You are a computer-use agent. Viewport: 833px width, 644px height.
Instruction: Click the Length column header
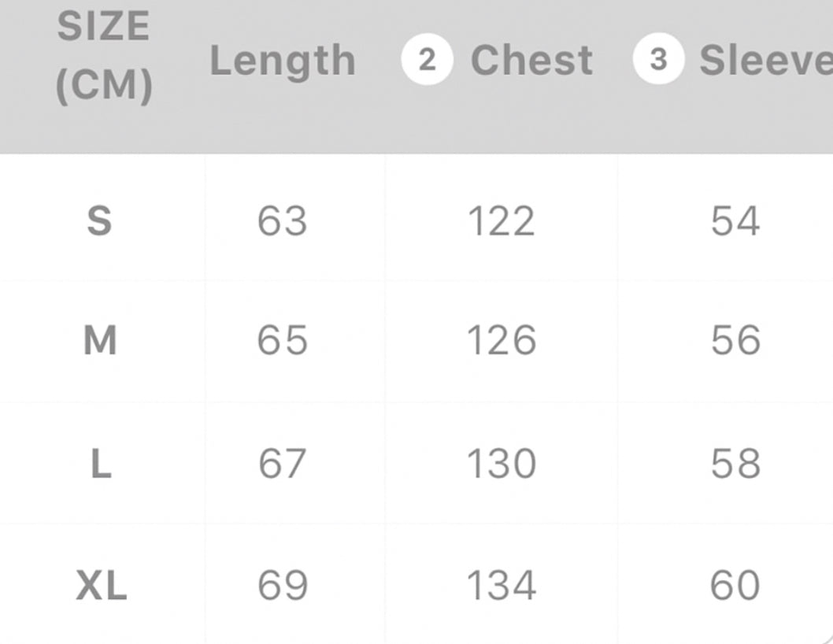pyautogui.click(x=282, y=61)
